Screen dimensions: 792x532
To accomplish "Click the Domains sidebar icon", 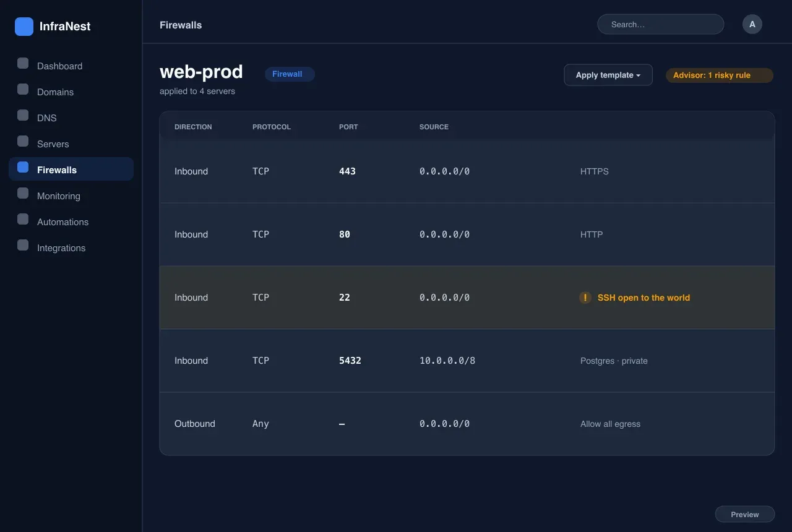I will click(23, 89).
